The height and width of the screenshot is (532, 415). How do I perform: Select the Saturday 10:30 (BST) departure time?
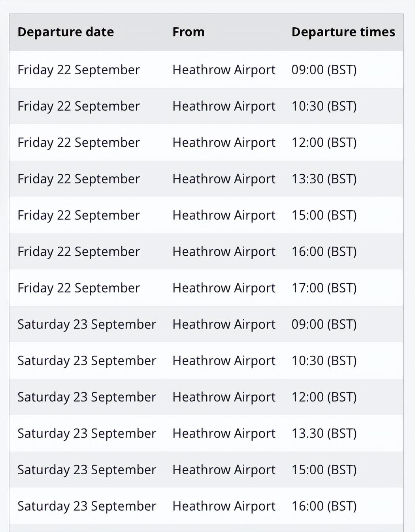click(324, 361)
